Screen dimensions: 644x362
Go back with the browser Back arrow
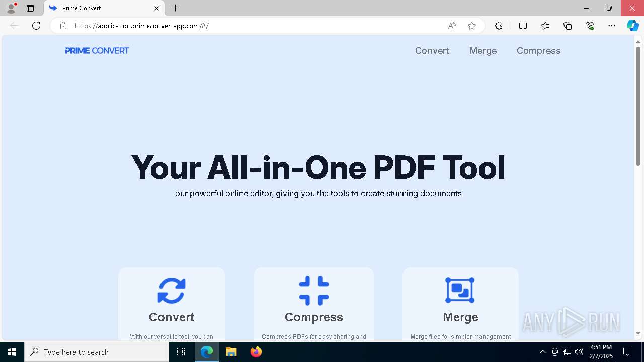click(x=14, y=26)
